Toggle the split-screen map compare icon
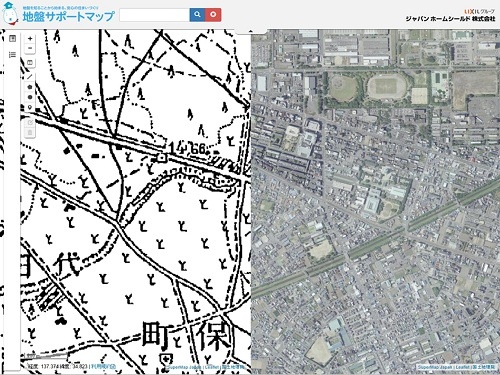Image resolution: width=500 pixels, height=375 pixels. point(30,63)
